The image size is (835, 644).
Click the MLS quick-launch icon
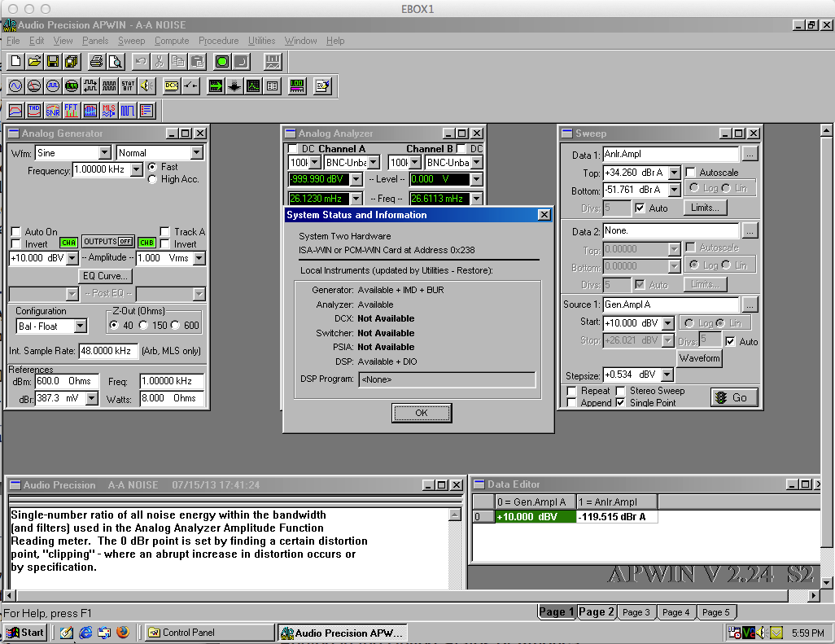108,110
